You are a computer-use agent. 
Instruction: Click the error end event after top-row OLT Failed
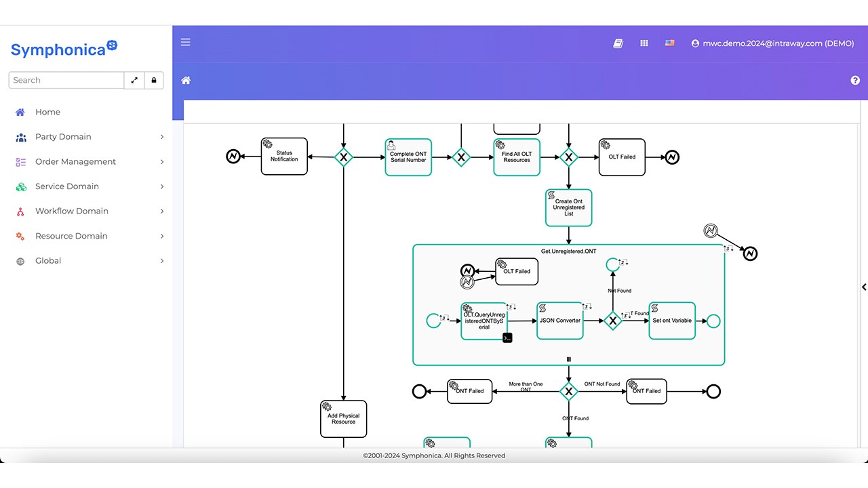click(672, 157)
